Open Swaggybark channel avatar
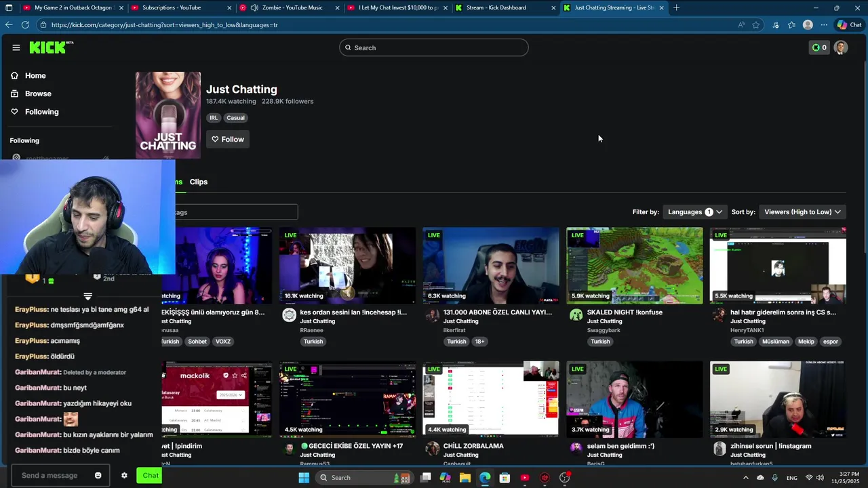This screenshot has height=488, width=868. click(x=576, y=315)
